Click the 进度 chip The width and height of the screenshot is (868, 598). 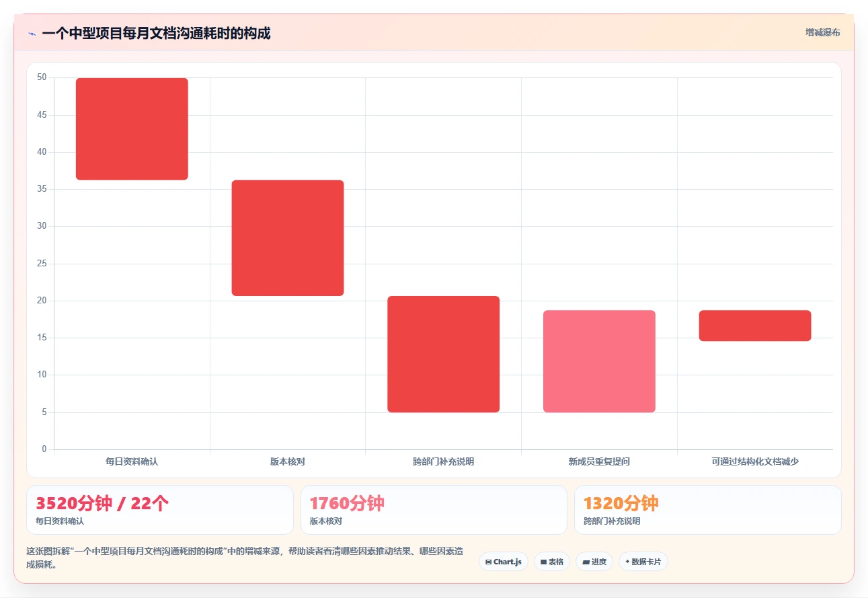[594, 562]
